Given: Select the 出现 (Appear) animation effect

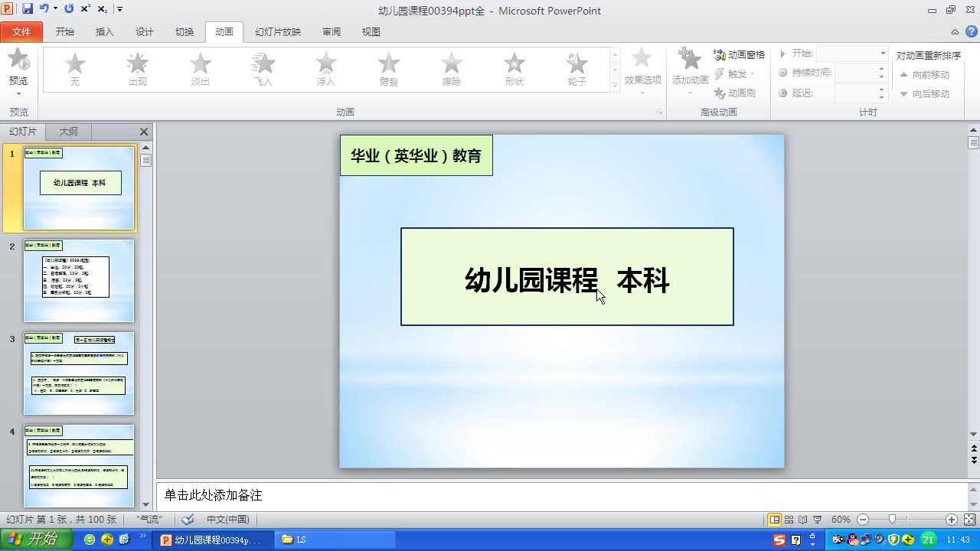Looking at the screenshot, I should click(138, 69).
